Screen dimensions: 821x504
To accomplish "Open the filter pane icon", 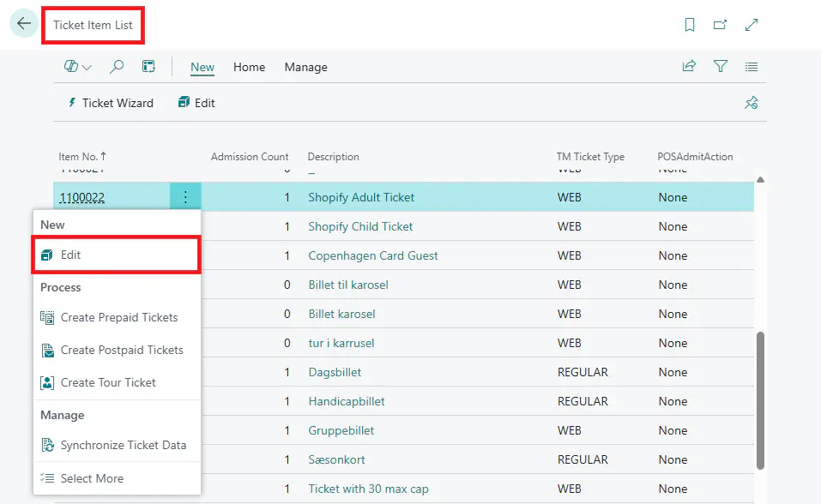I will pyautogui.click(x=721, y=67).
